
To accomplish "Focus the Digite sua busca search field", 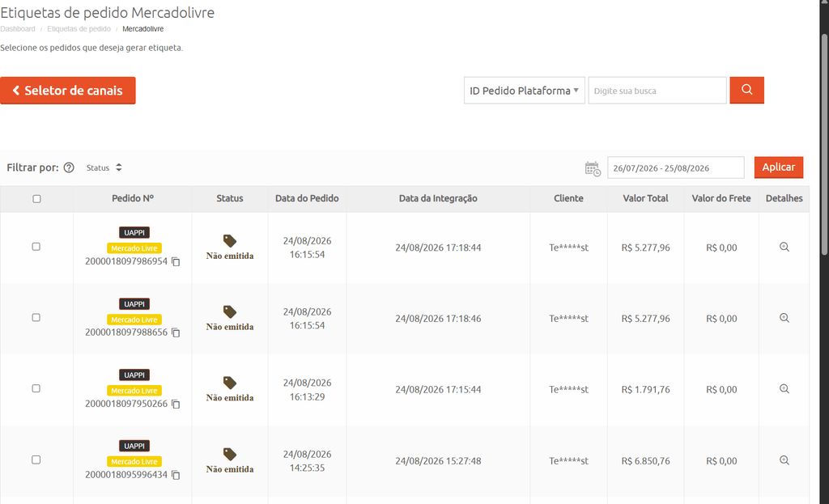I will point(657,91).
